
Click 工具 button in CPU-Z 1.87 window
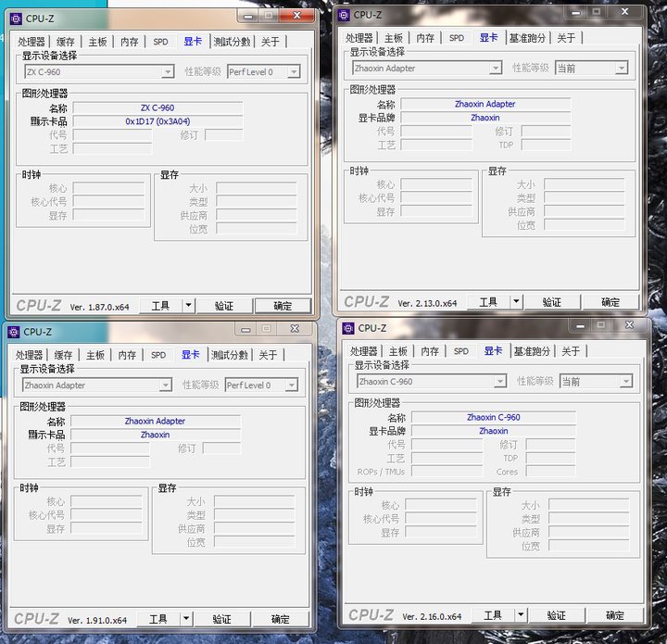coord(160,307)
